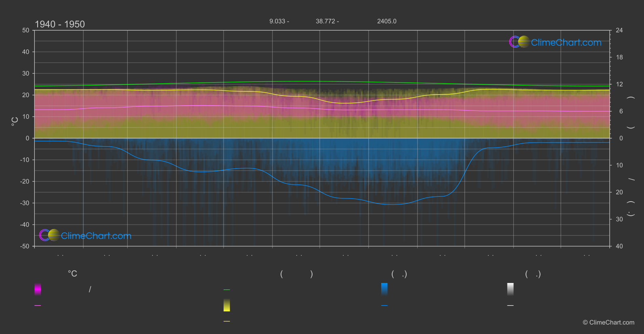Click the °C label on left axis

pos(15,121)
